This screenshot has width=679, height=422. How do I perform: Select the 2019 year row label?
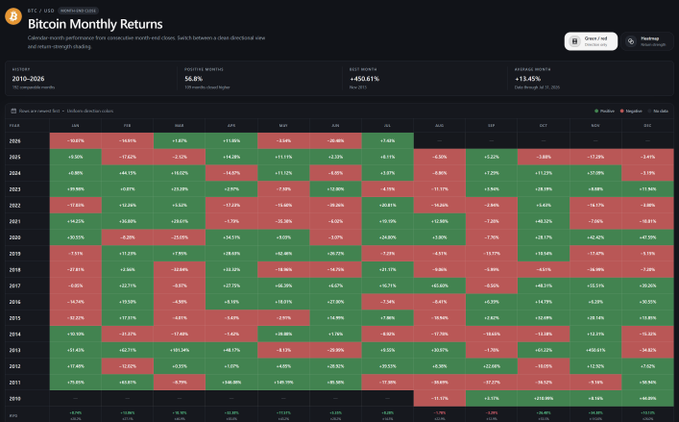pyautogui.click(x=15, y=254)
